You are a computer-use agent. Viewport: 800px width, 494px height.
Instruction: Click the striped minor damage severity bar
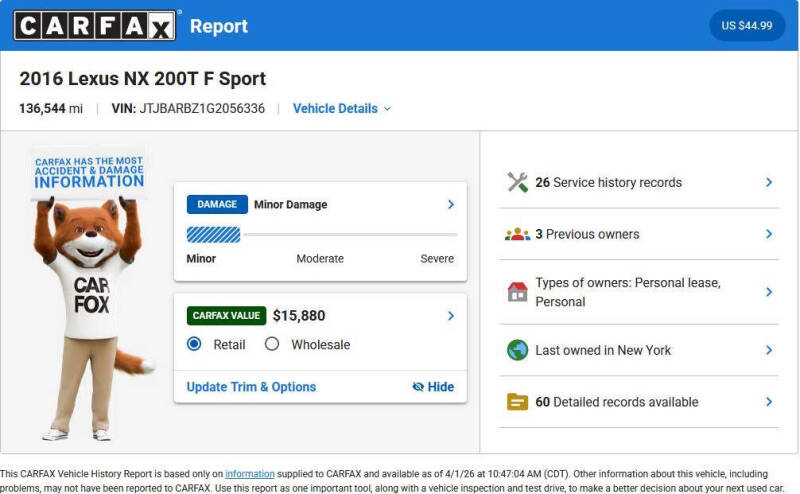coord(213,235)
